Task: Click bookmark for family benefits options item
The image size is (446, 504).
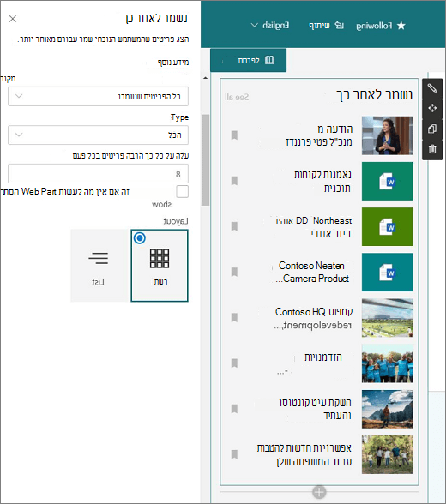Action: click(234, 454)
